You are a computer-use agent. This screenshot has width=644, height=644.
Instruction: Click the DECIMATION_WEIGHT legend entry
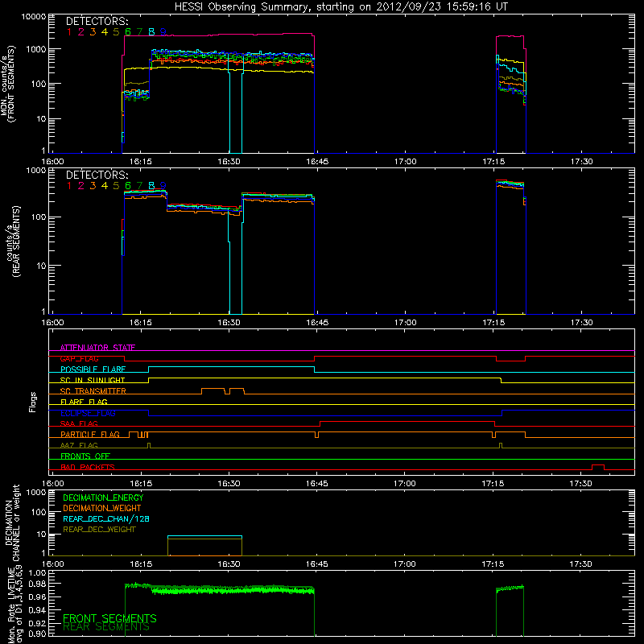pos(102,508)
